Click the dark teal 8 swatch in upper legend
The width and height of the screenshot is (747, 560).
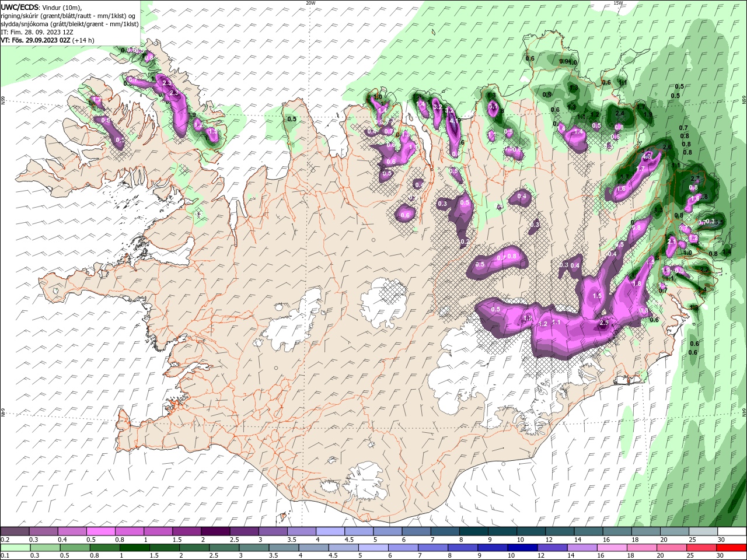tap(474, 531)
